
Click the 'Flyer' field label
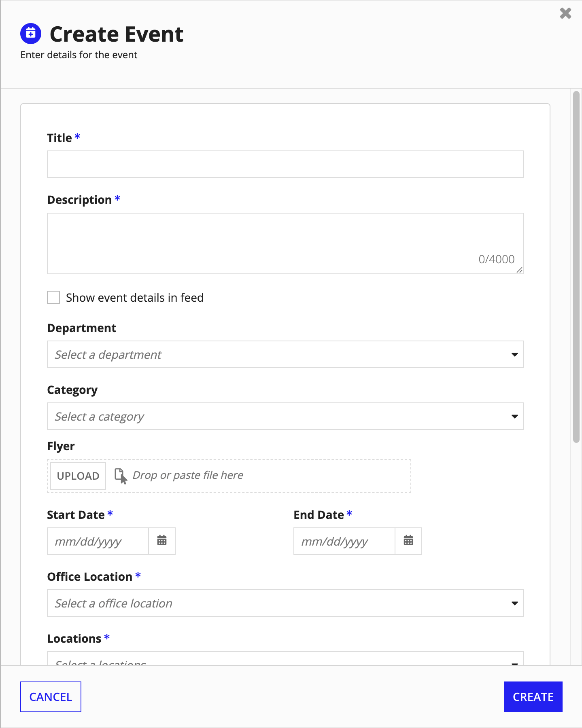point(61,446)
